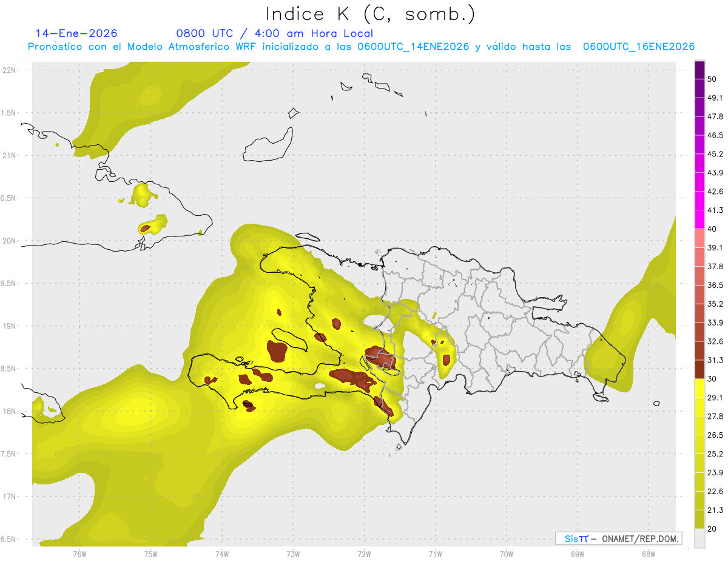Click the colorbar label "22.6"

pos(715,491)
